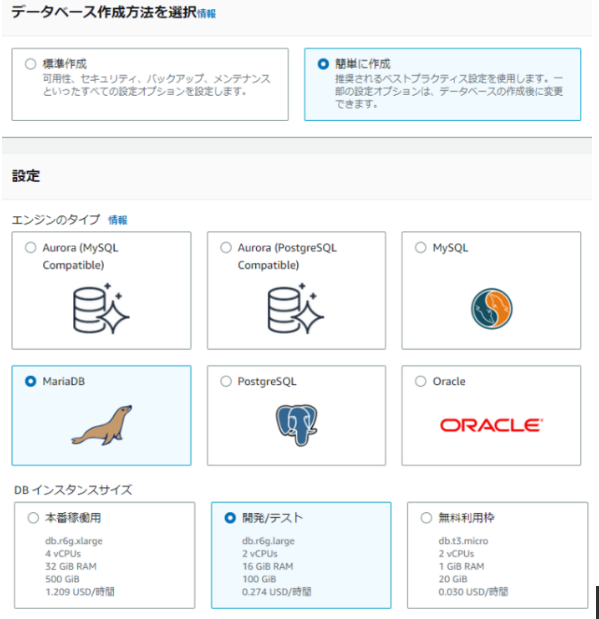The height and width of the screenshot is (619, 599).
Task: Click the データベース作成方法を選択 heading
Action: pyautogui.click(x=104, y=12)
